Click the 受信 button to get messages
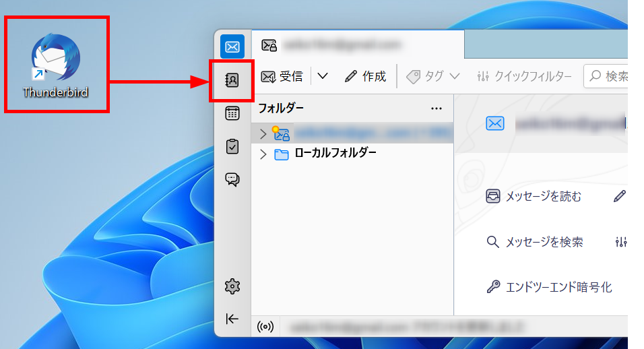Viewport: 644px width, 349px height. [x=282, y=76]
